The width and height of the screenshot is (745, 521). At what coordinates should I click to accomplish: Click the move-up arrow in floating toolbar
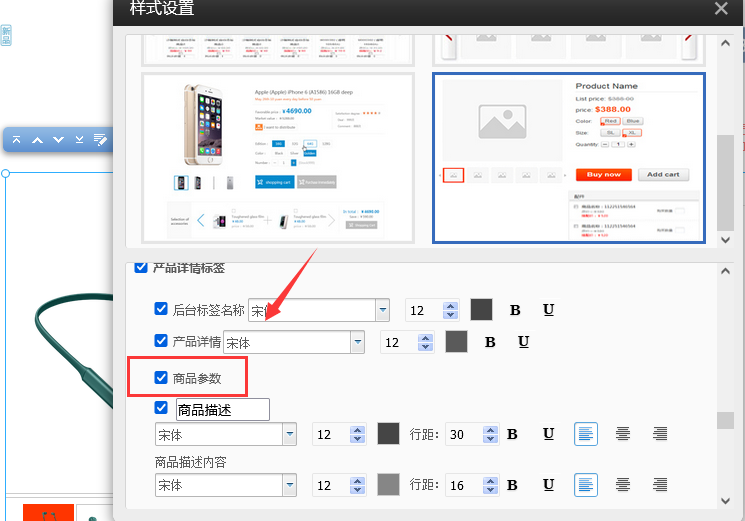pos(37,140)
